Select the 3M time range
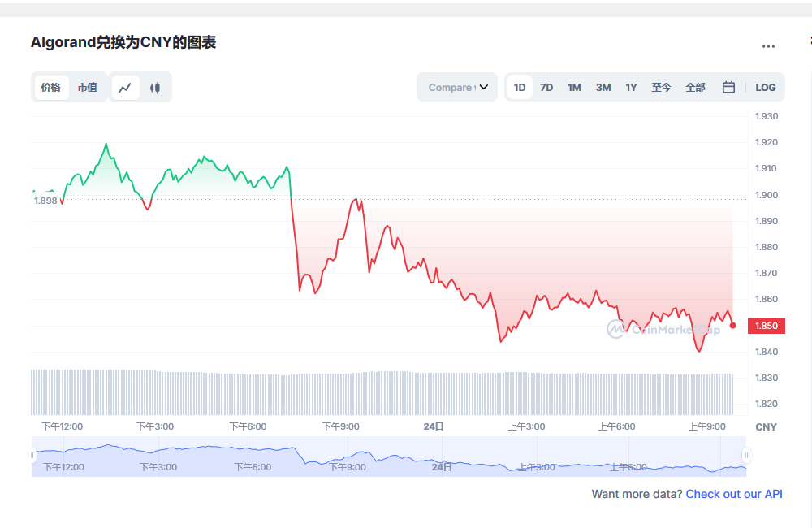 pyautogui.click(x=603, y=88)
